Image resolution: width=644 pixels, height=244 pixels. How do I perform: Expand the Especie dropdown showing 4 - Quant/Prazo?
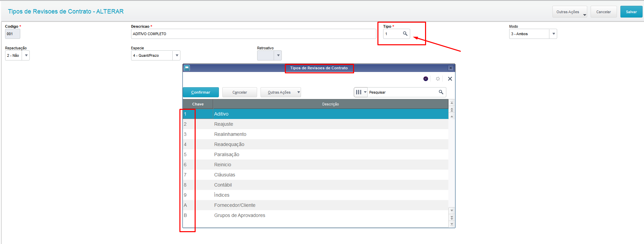point(177,55)
